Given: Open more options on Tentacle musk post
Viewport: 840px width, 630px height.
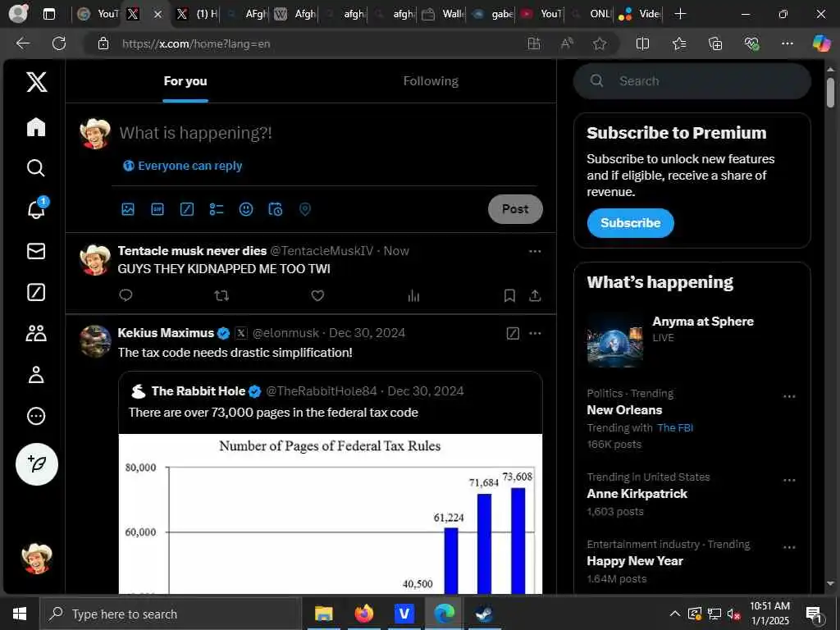Looking at the screenshot, I should tap(535, 251).
